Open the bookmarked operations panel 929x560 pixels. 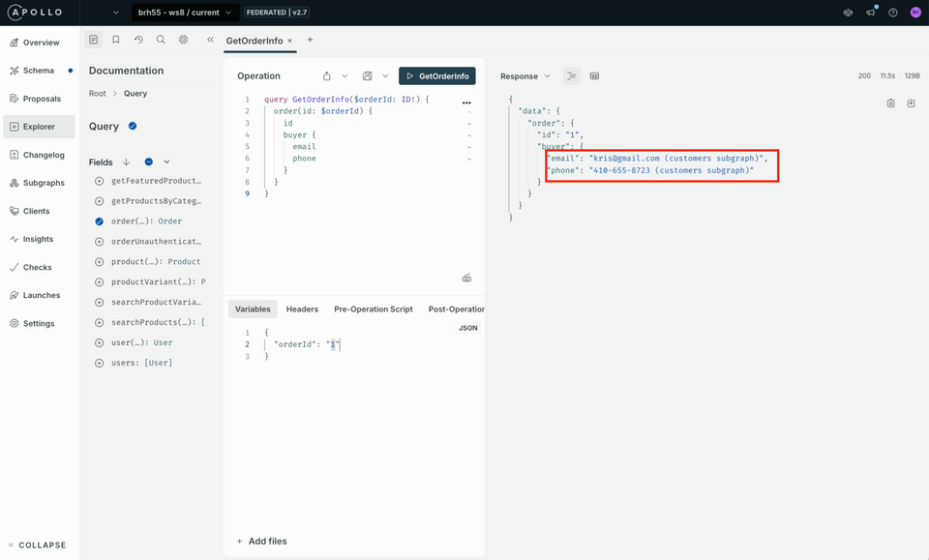tap(116, 40)
